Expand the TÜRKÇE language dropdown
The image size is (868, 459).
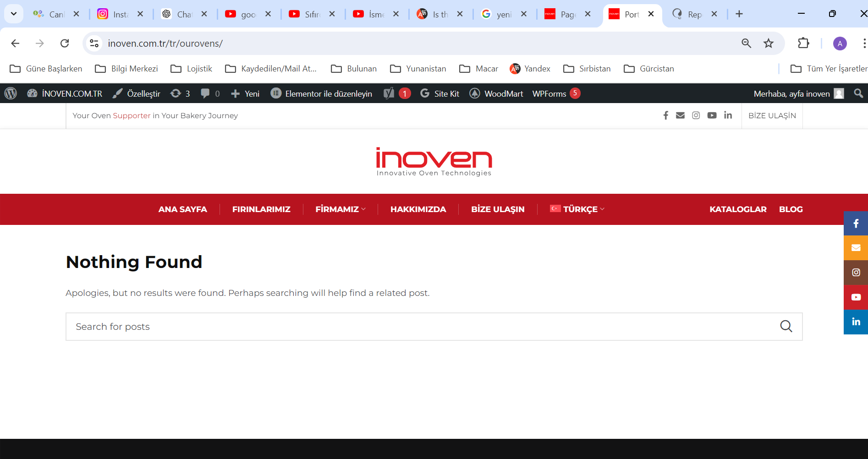pos(577,209)
